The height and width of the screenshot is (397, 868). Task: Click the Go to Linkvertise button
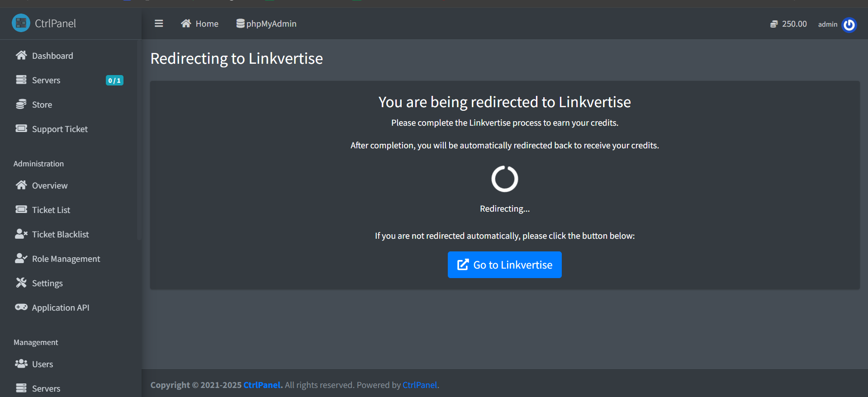coord(505,265)
